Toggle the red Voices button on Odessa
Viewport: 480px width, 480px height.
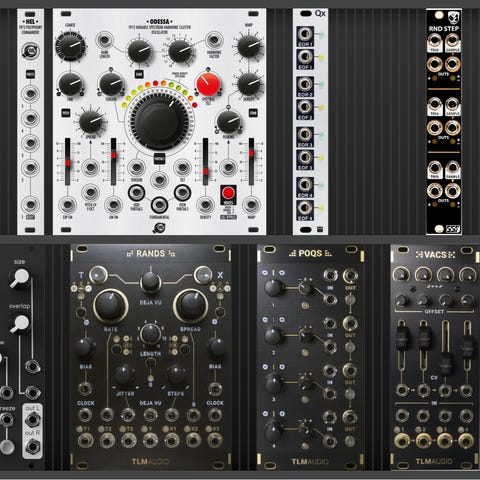coord(229,193)
